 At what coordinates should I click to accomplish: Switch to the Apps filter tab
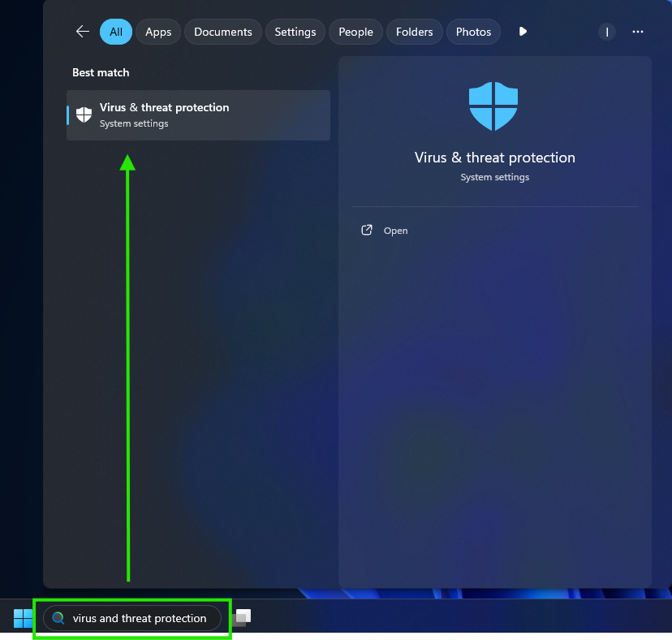[x=158, y=32]
